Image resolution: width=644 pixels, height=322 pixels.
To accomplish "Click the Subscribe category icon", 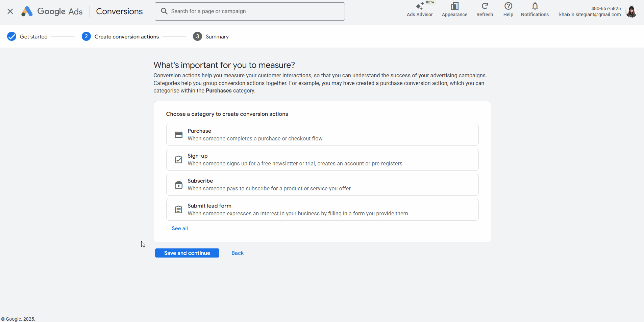I will [178, 185].
